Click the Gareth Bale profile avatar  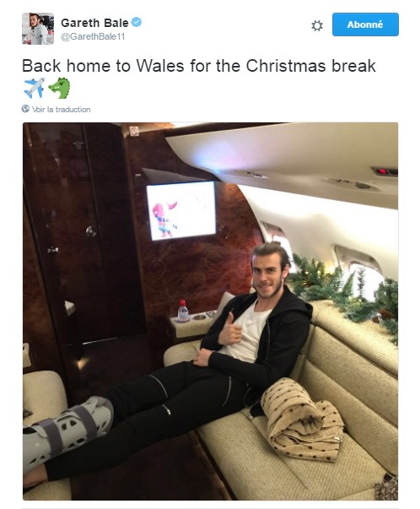click(38, 29)
